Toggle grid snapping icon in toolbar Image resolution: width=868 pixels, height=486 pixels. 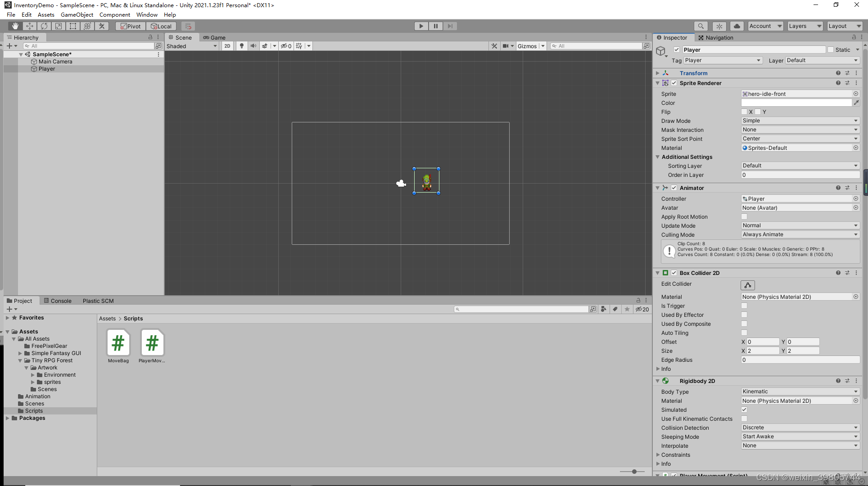[188, 26]
